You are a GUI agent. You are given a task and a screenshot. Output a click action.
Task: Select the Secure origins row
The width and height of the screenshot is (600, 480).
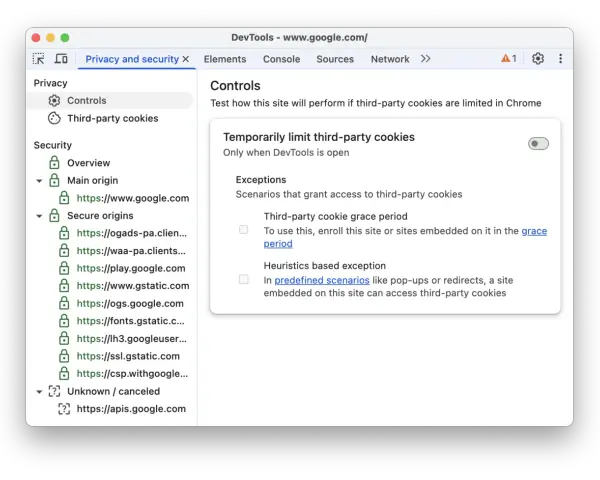coord(110,216)
